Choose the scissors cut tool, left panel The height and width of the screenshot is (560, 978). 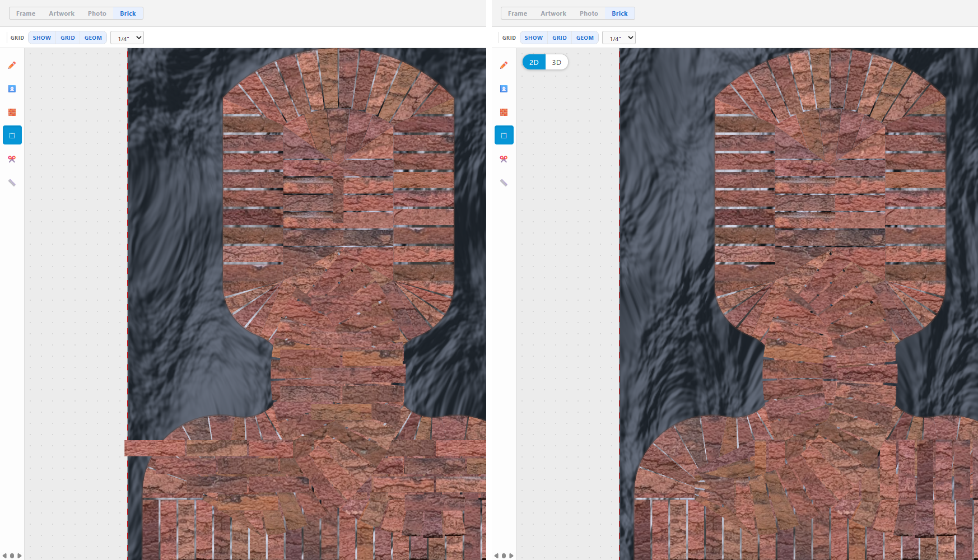12,159
